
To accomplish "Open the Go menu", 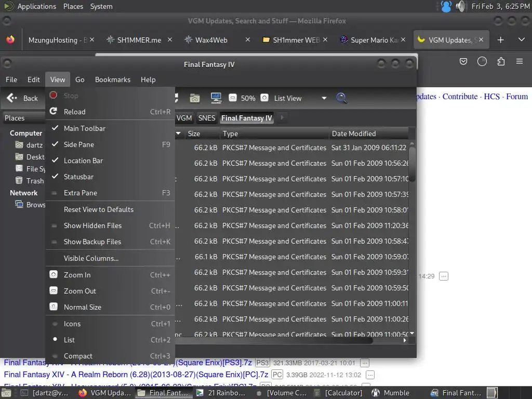I will point(79,79).
